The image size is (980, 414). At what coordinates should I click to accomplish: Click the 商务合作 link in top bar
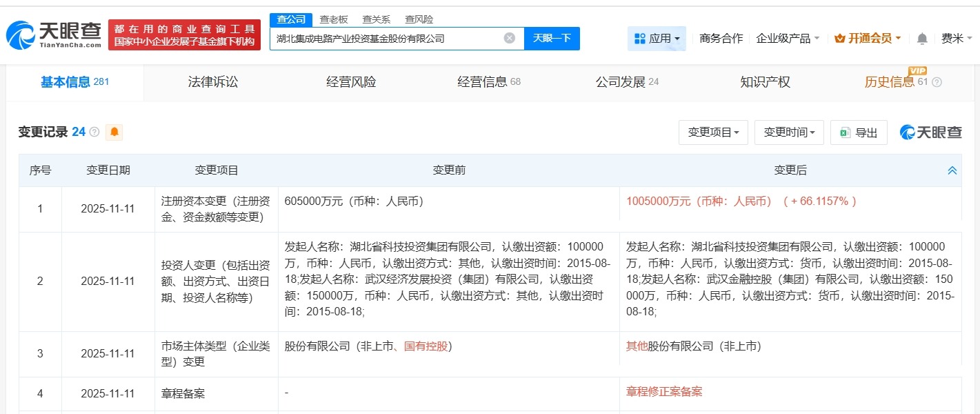pyautogui.click(x=721, y=39)
